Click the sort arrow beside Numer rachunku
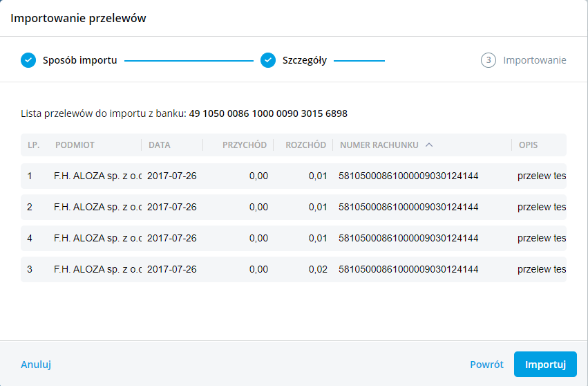 429,145
